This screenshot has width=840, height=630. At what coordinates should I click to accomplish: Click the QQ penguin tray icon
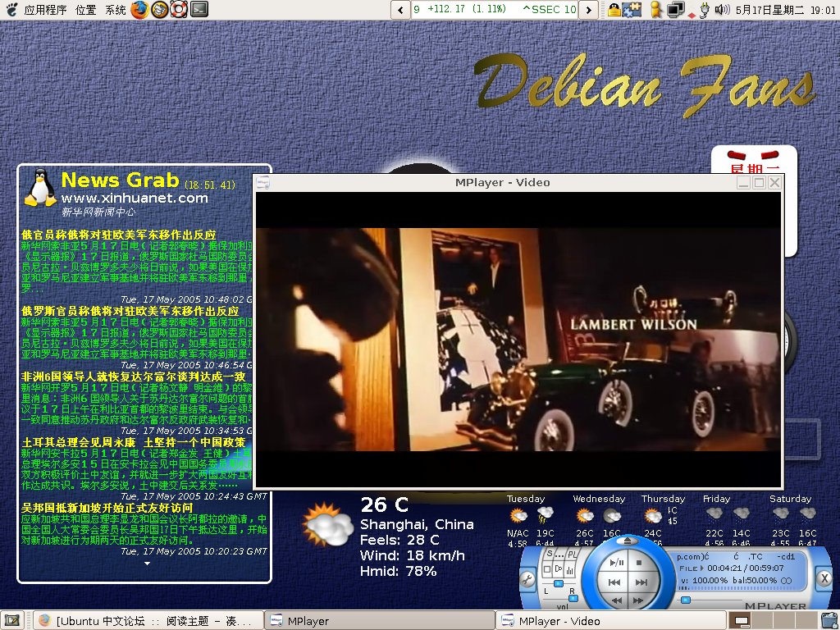pyautogui.click(x=614, y=9)
